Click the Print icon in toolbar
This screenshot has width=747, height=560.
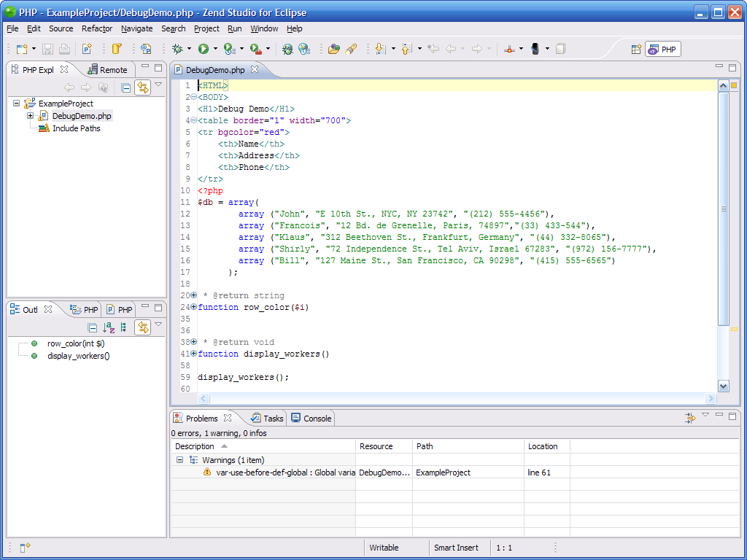point(64,49)
